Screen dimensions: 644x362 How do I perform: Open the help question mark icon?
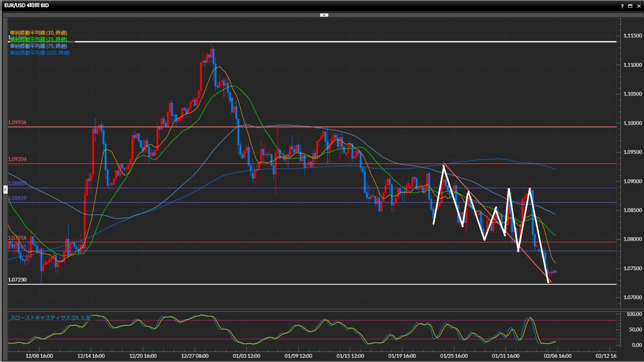tap(622, 6)
